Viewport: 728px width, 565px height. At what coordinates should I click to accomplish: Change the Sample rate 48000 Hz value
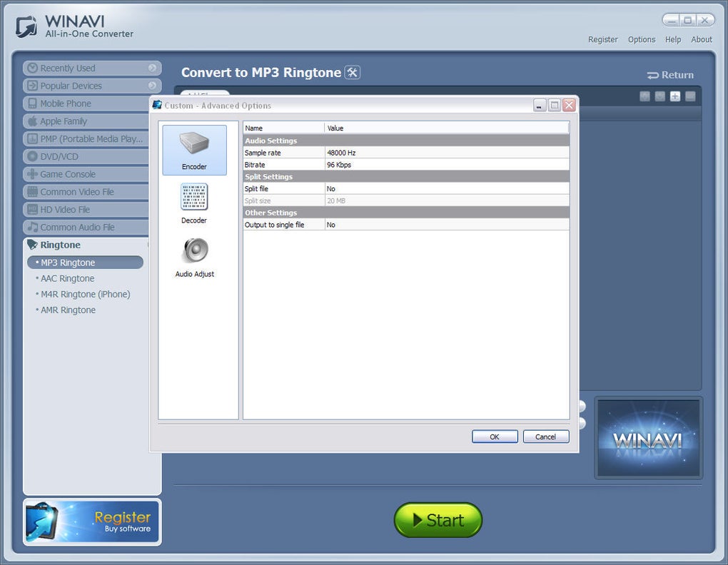click(x=447, y=153)
